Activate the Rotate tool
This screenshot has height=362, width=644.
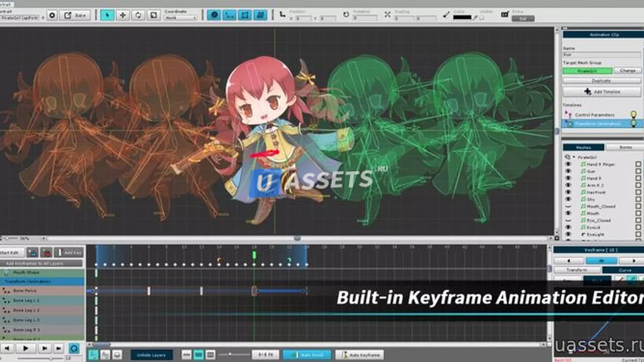pyautogui.click(x=138, y=15)
